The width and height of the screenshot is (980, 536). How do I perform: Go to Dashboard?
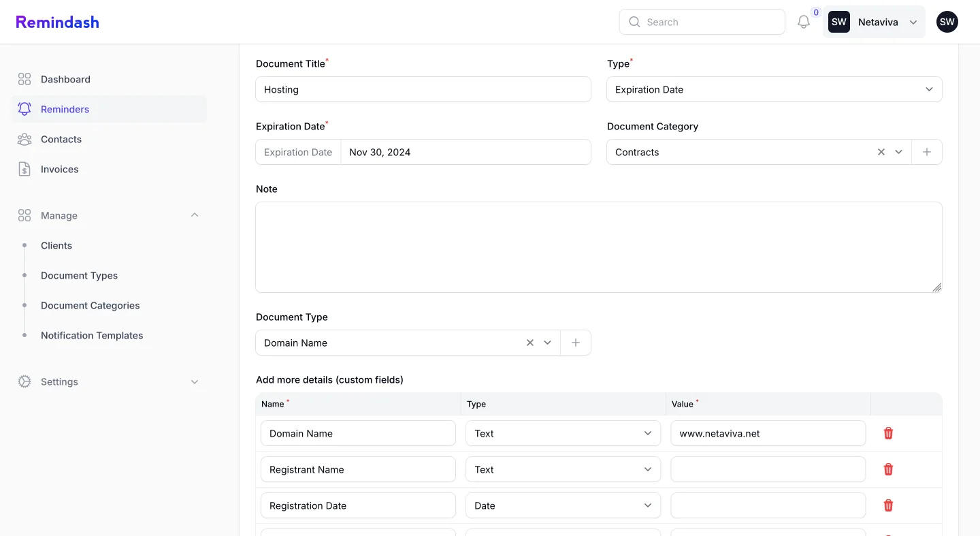pyautogui.click(x=109, y=79)
